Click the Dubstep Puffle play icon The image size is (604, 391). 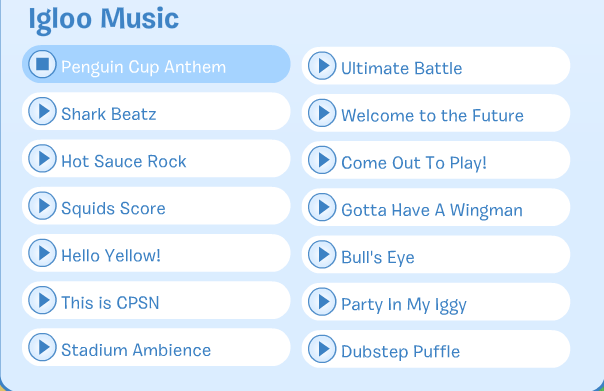tap(322, 349)
